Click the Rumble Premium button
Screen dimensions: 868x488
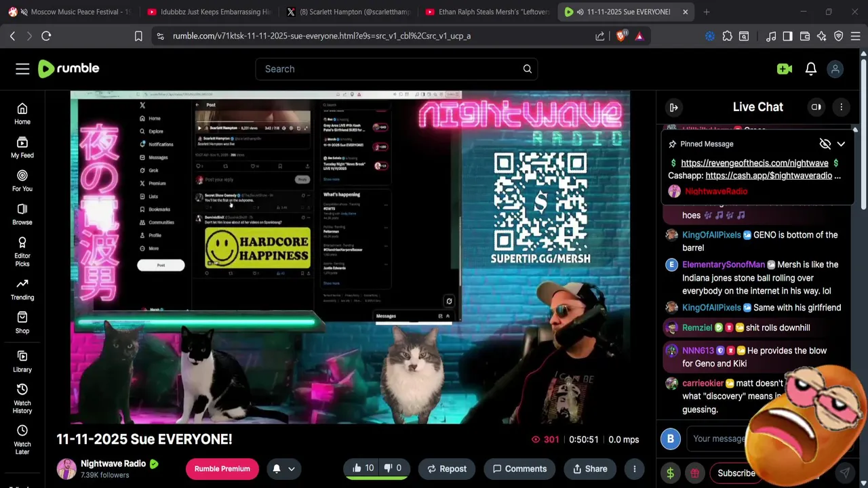222,468
